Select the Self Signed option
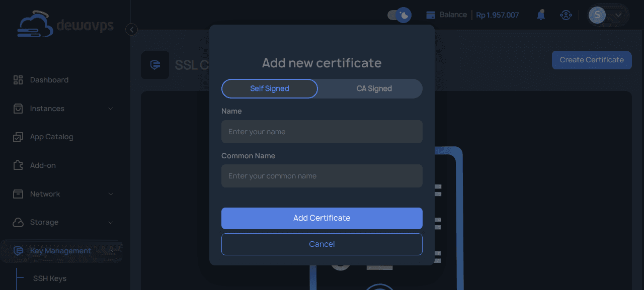The image size is (644, 290). click(x=269, y=88)
